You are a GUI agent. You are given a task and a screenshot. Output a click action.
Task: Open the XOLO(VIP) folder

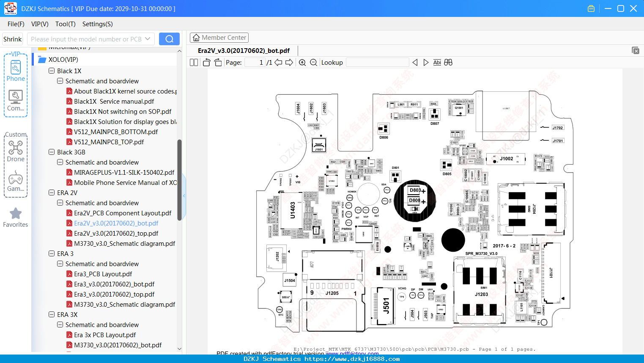point(63,60)
